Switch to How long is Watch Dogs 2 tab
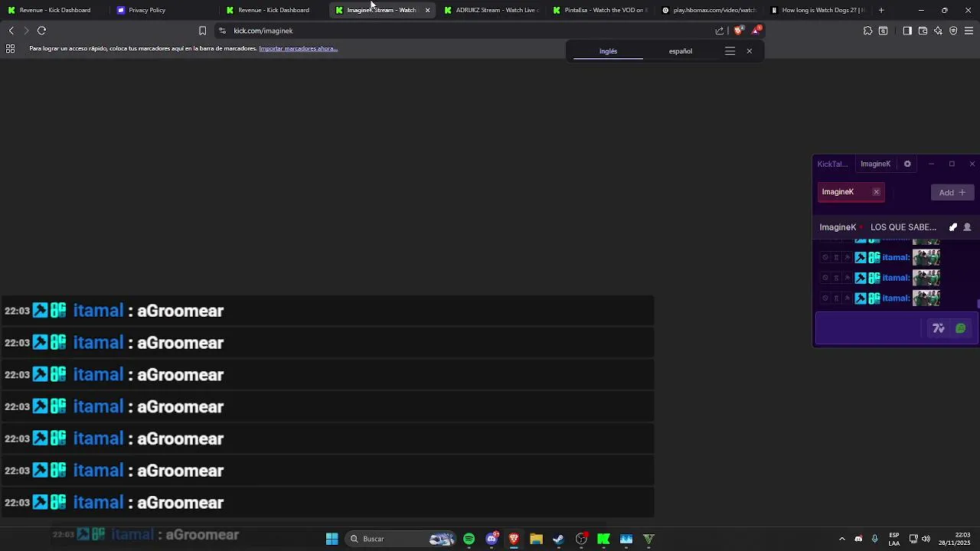 (x=817, y=10)
